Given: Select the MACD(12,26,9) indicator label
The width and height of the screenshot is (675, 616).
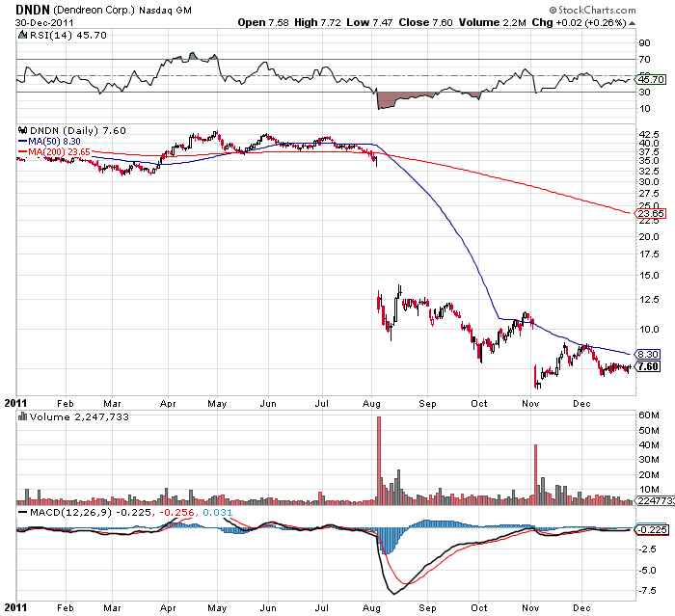Looking at the screenshot, I should click(60, 513).
